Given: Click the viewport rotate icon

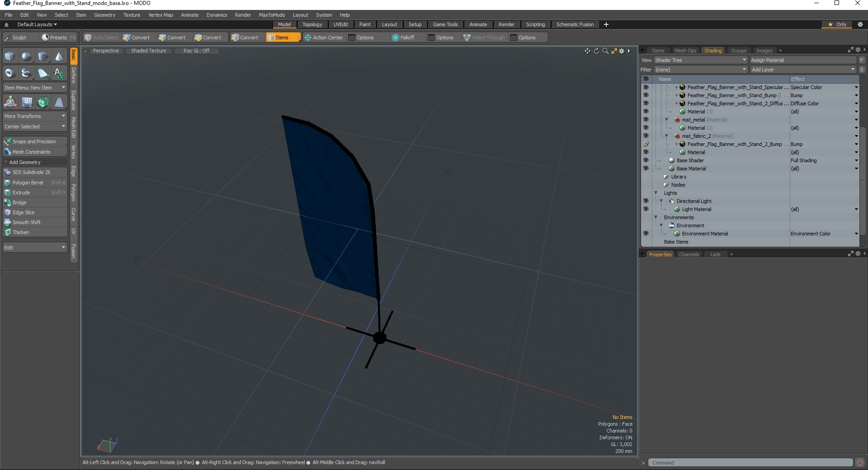Looking at the screenshot, I should click(x=596, y=51).
